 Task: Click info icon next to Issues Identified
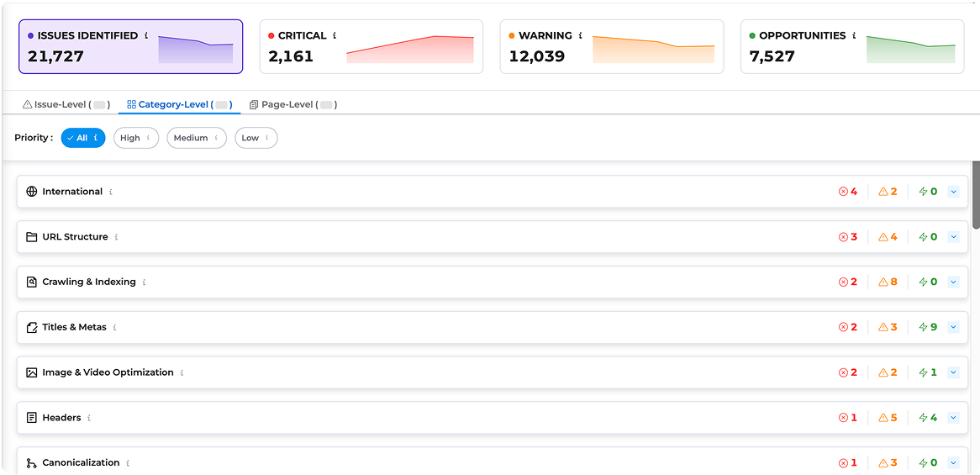(146, 36)
